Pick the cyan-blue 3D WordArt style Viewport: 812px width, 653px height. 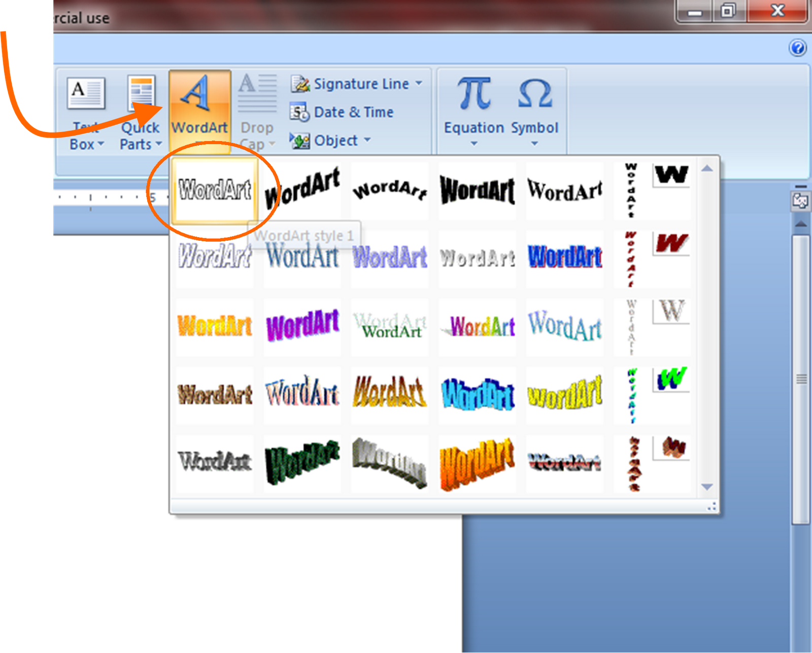click(x=477, y=395)
